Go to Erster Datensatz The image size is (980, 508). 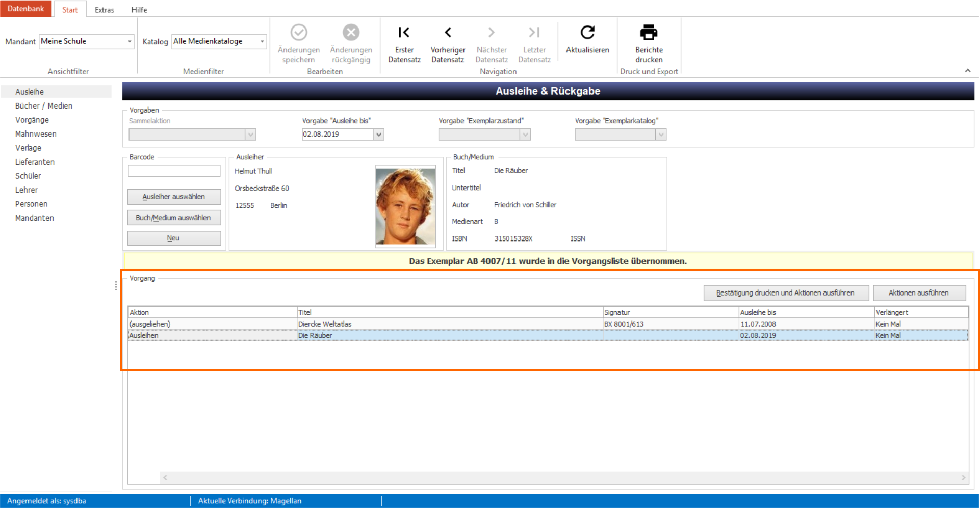click(404, 33)
